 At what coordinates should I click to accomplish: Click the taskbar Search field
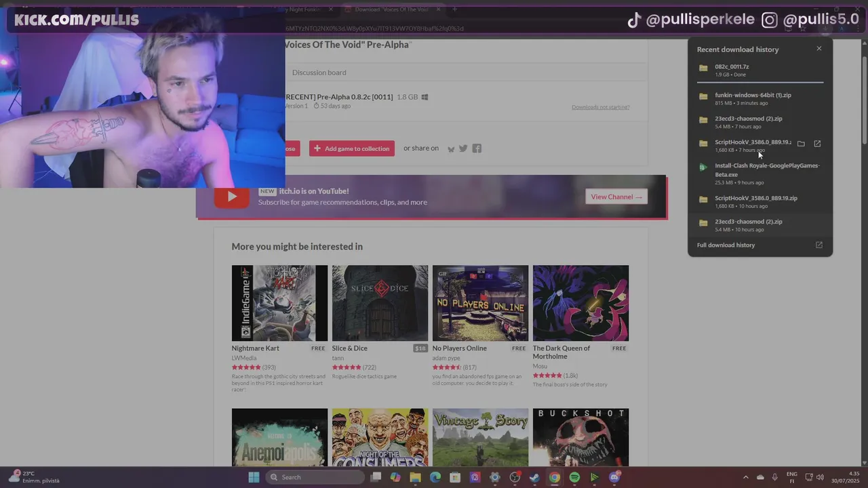pyautogui.click(x=315, y=477)
